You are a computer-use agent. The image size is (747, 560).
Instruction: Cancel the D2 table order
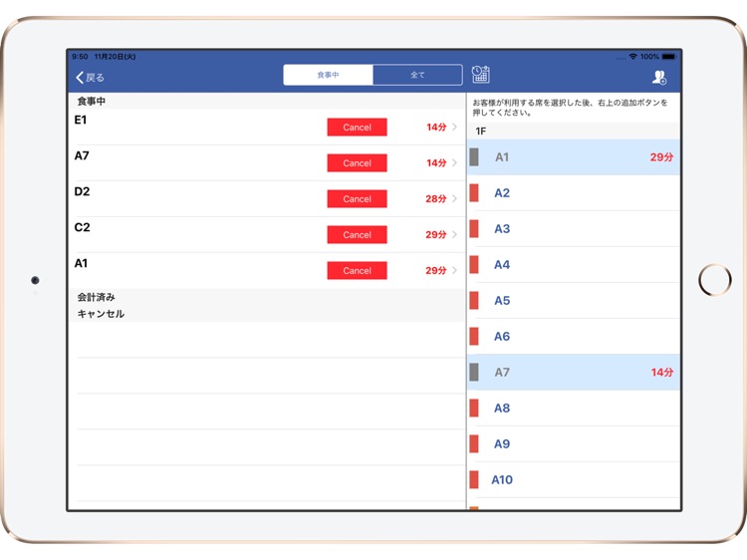357,198
